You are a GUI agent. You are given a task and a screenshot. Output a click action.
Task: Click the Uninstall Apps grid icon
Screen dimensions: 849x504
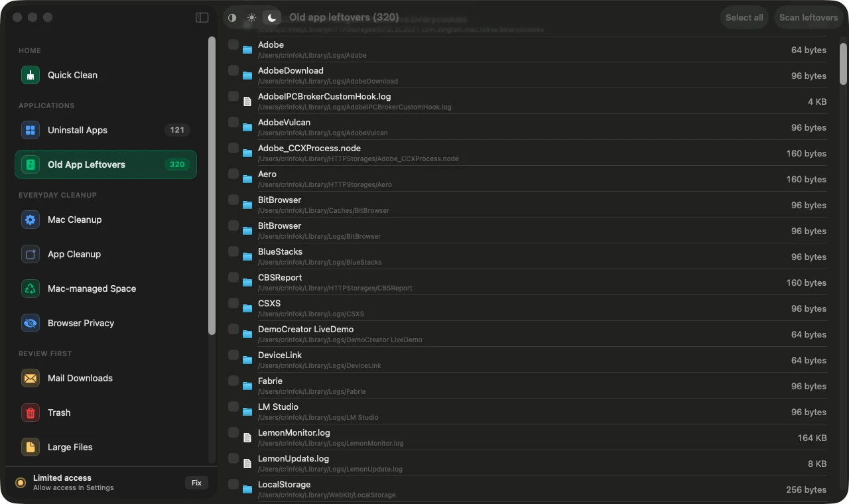point(31,130)
